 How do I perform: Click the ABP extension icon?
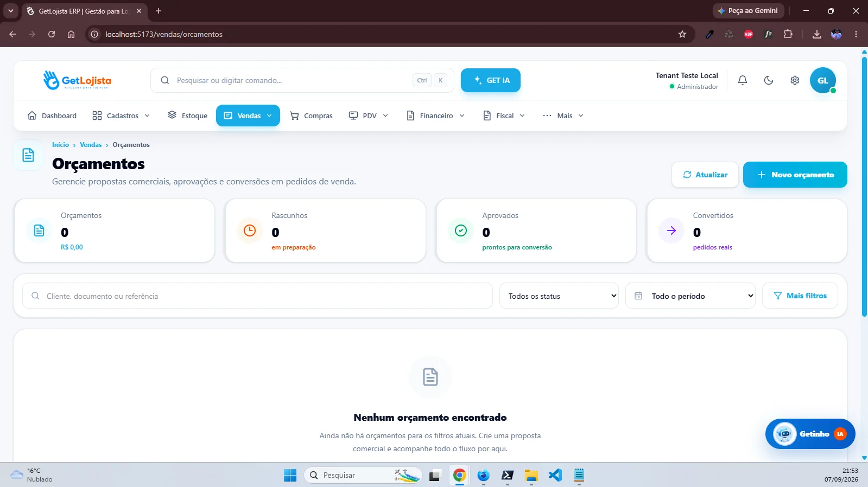click(749, 34)
